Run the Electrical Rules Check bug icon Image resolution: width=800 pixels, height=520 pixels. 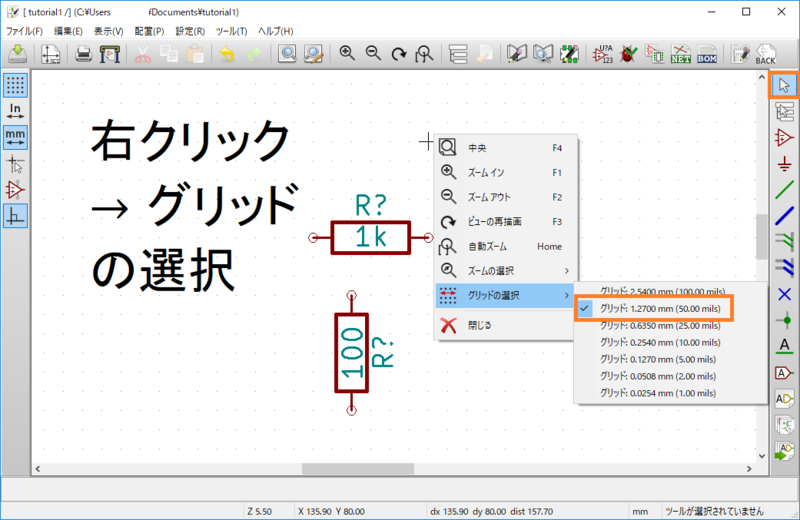tap(629, 54)
